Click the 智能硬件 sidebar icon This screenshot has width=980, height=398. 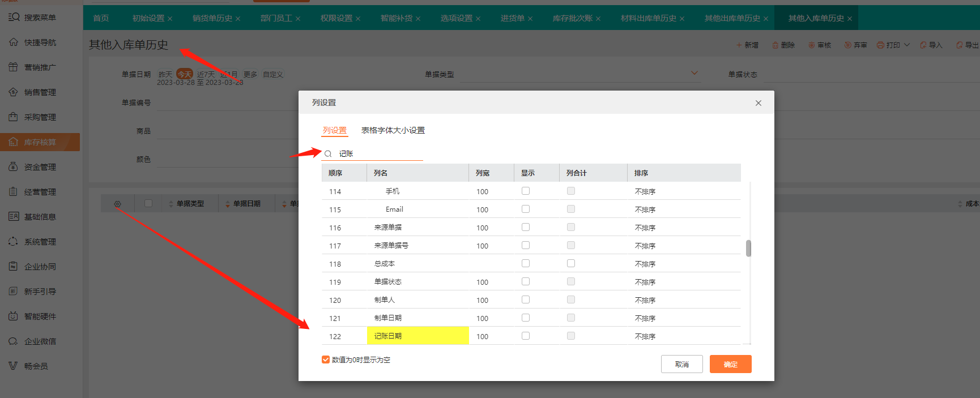[x=14, y=316]
